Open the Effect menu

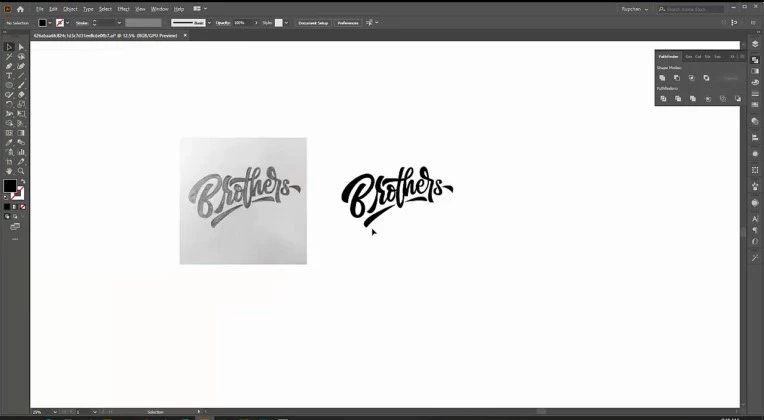(x=123, y=9)
